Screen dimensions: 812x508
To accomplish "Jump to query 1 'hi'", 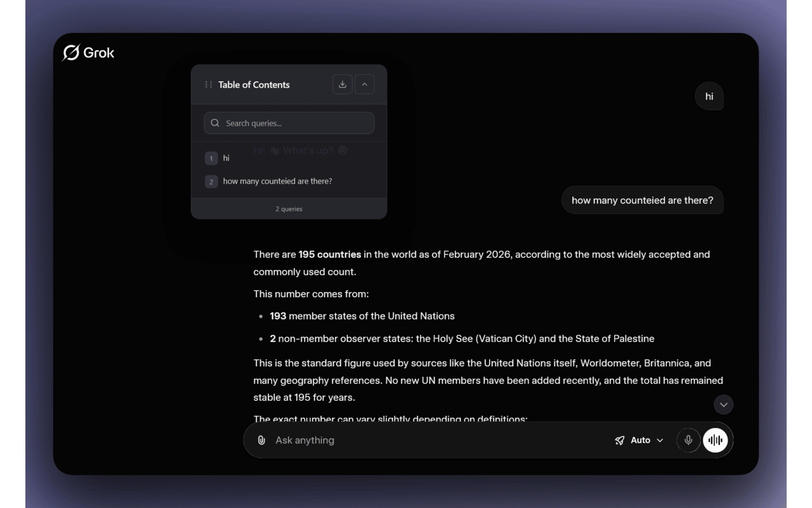I will tap(289, 158).
